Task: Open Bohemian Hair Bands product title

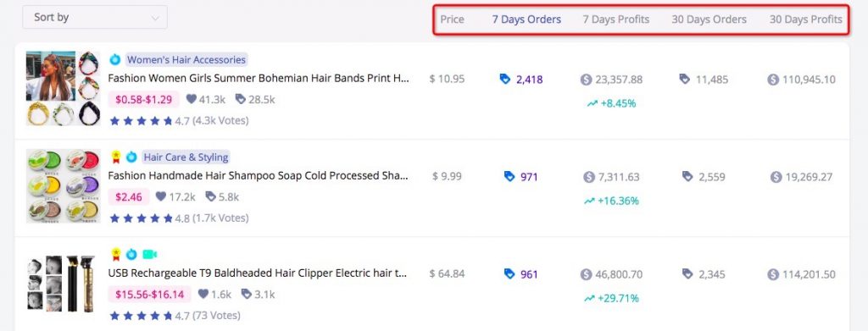Action: (x=259, y=79)
